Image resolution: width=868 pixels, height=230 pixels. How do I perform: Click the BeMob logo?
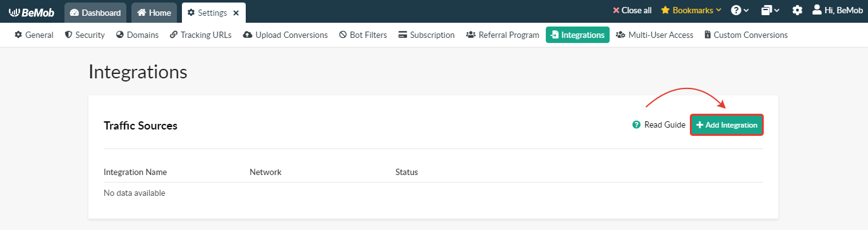click(31, 12)
